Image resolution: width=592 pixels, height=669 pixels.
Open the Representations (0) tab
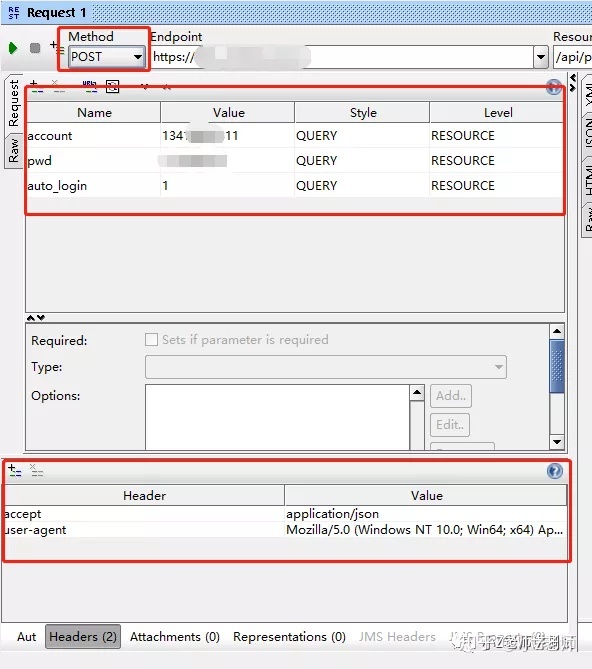[x=289, y=637]
